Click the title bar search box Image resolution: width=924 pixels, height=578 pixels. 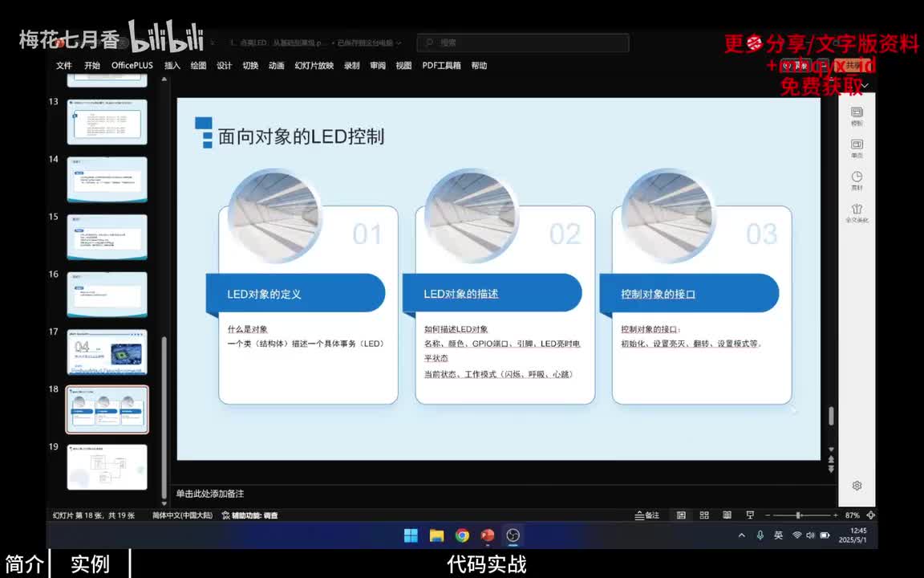tap(523, 43)
